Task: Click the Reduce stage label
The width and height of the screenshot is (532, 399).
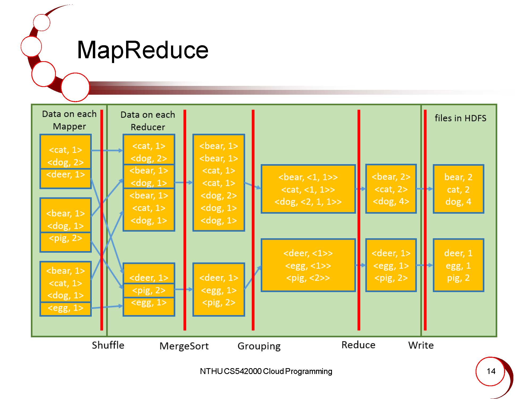Action: pos(358,345)
